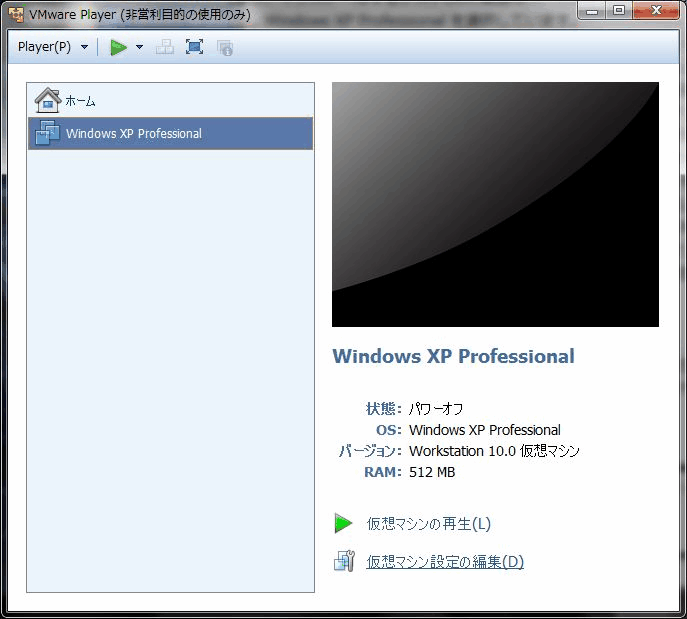The image size is (687, 619).
Task: Maximize the VMware Player window
Action: tap(619, 11)
